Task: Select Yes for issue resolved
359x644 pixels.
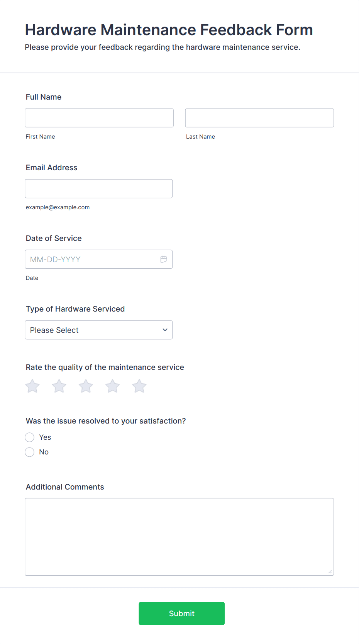Action: pyautogui.click(x=30, y=437)
